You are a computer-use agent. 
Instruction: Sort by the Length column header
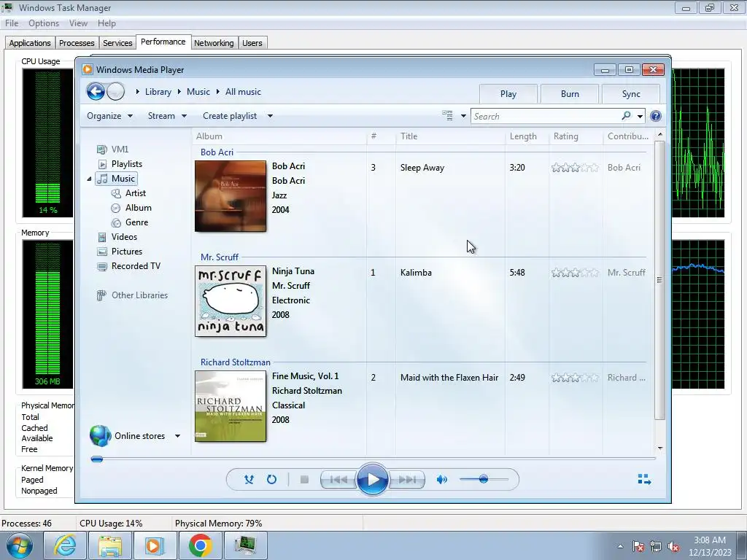[x=527, y=136]
